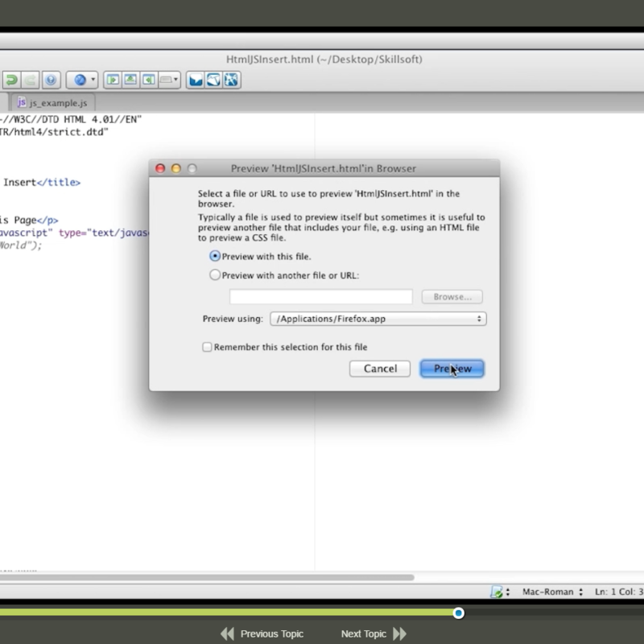This screenshot has height=644, width=644.
Task: Click the 'Preview using:' label
Action: coord(233,319)
